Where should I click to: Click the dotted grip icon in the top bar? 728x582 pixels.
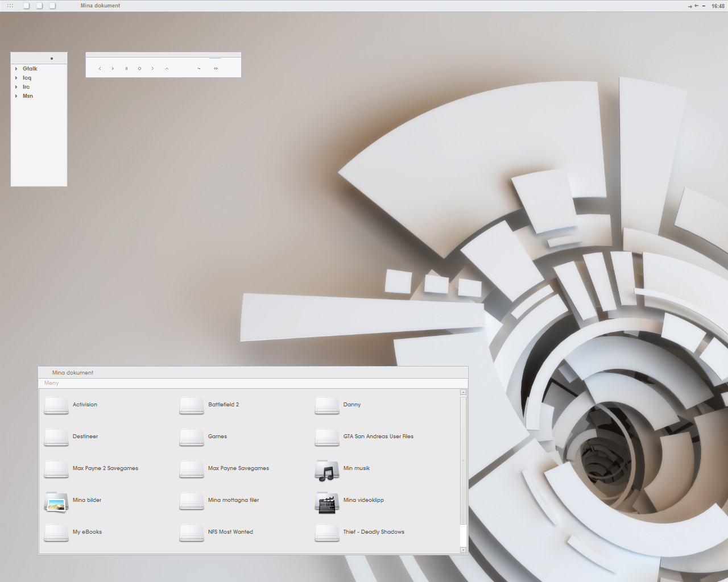(x=10, y=6)
